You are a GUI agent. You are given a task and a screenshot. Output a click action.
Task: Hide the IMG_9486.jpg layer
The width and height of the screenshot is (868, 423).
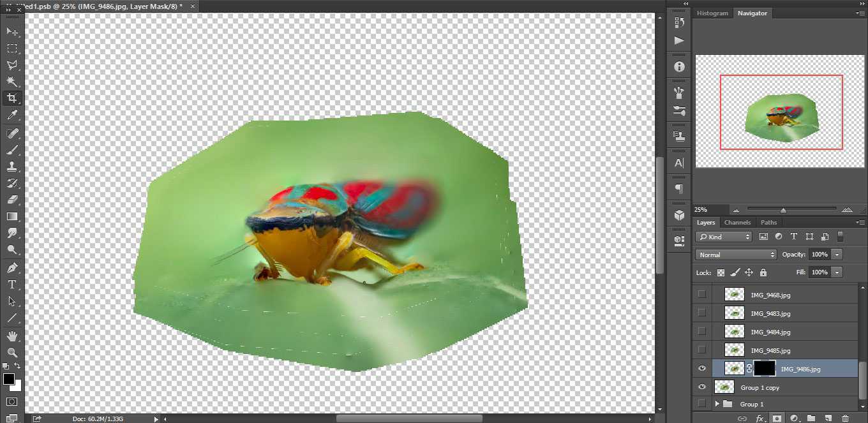click(702, 368)
